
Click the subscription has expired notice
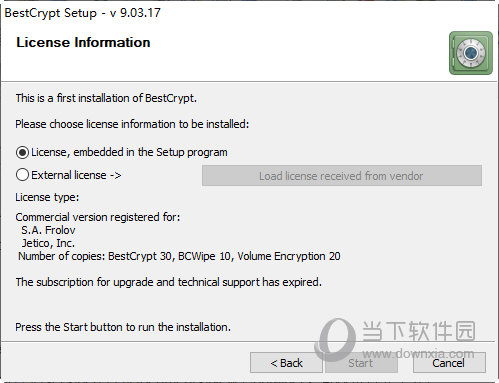point(169,282)
